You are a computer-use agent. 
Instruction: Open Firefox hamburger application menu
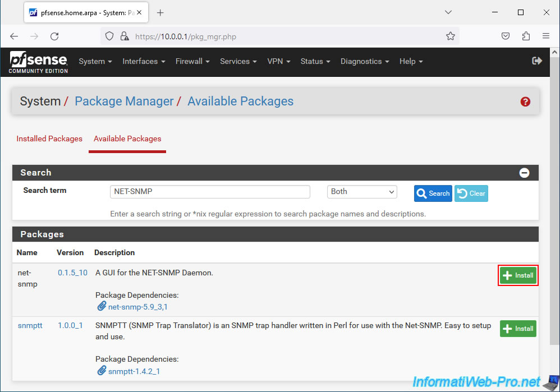546,36
